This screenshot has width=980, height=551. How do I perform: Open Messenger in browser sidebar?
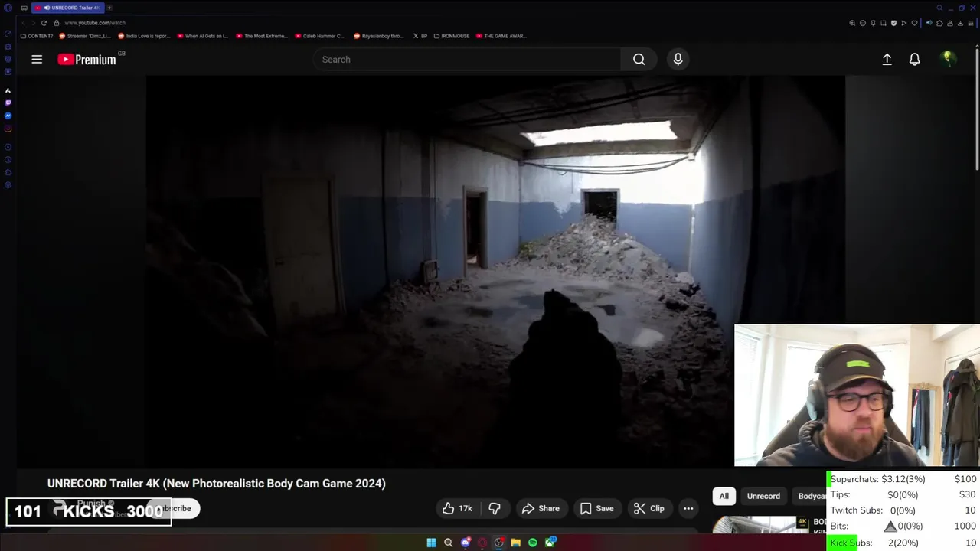coord(8,116)
